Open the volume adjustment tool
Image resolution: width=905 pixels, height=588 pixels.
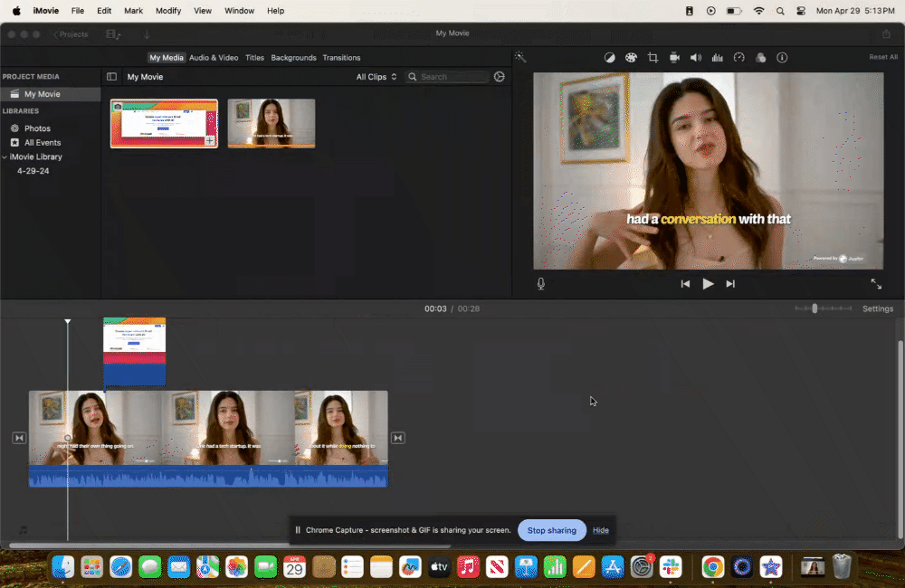coord(696,58)
